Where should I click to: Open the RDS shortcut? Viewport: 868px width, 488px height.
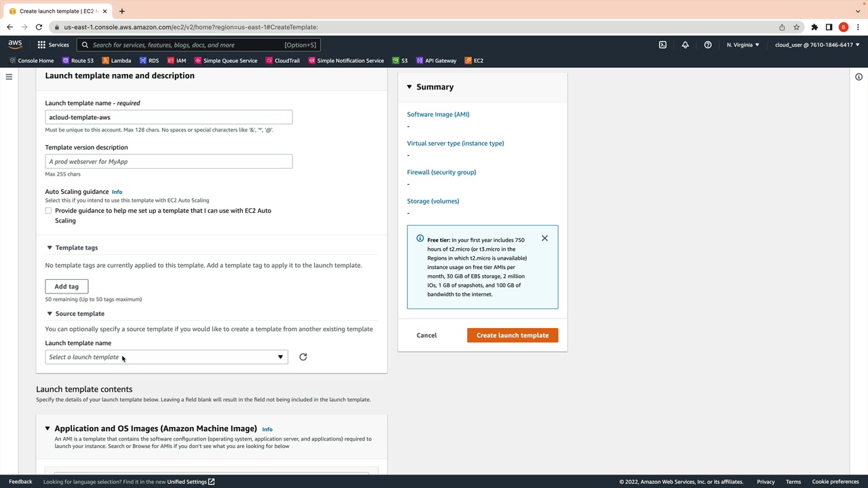click(x=149, y=60)
